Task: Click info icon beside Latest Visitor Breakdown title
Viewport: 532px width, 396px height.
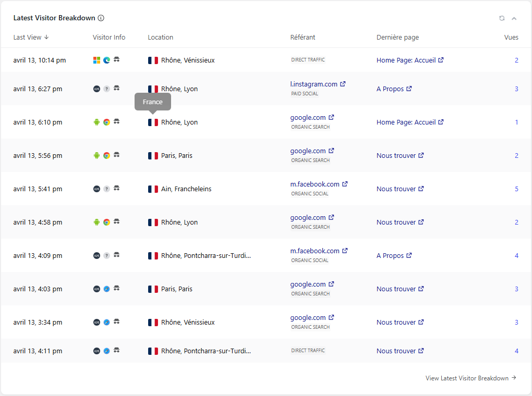Action: [x=101, y=18]
